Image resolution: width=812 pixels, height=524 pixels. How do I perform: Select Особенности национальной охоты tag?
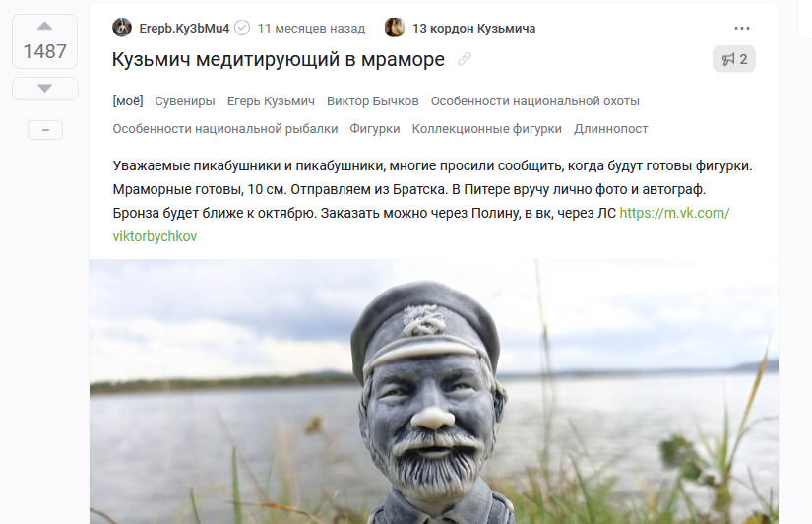[535, 101]
